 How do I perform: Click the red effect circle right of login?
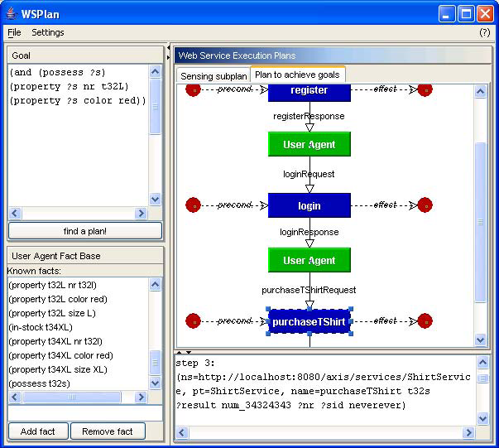425,205
